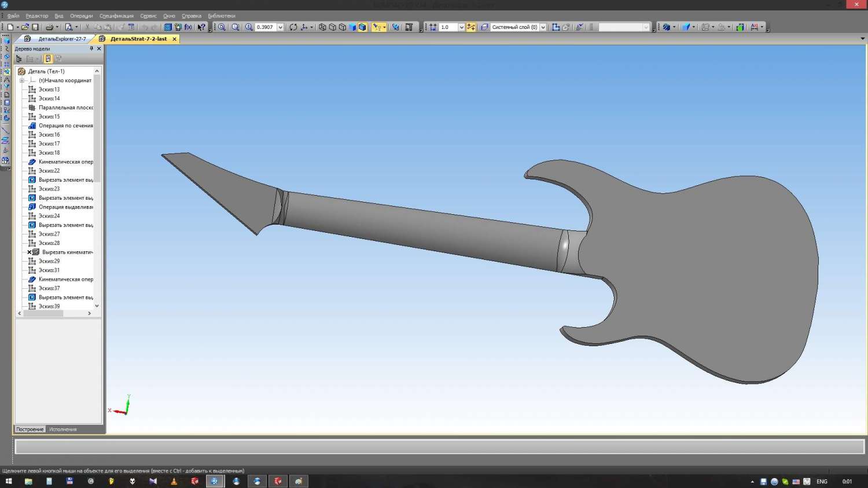Select wireframe display mode icon

click(322, 27)
